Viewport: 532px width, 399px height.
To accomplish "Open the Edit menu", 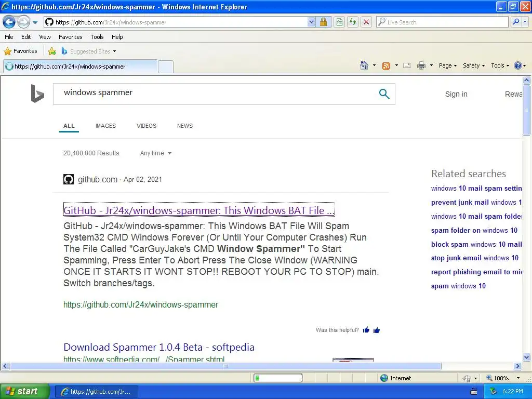I will [26, 37].
